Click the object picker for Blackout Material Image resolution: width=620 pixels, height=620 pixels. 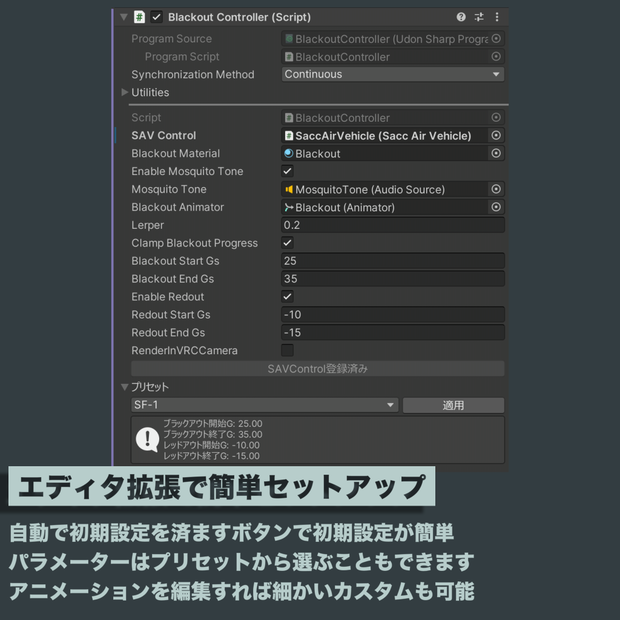click(496, 153)
